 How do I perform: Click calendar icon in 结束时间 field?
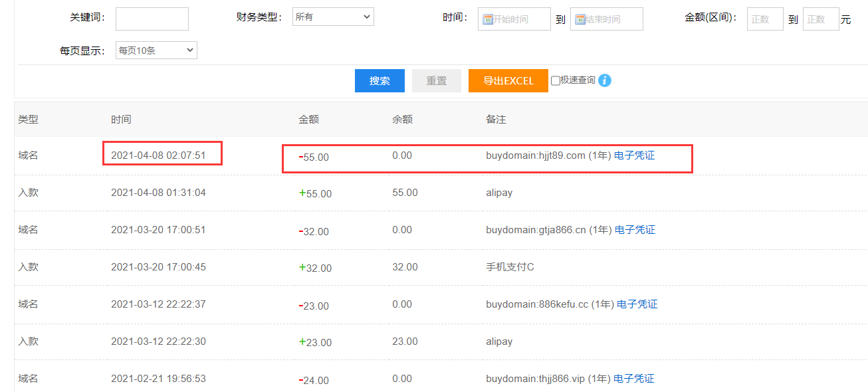580,19
